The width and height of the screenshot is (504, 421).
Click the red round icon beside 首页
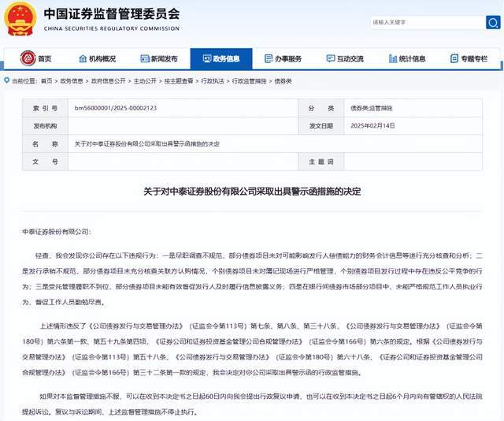(x=28, y=58)
